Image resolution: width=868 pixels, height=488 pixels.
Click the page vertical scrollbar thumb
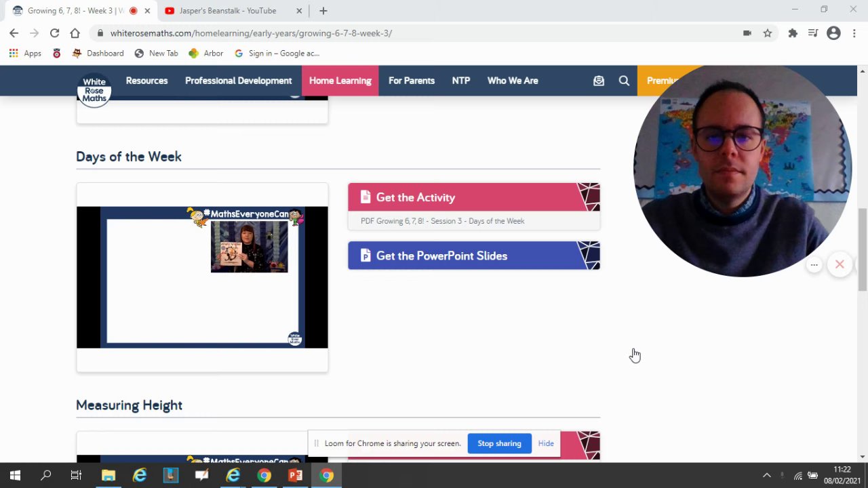[x=863, y=249]
